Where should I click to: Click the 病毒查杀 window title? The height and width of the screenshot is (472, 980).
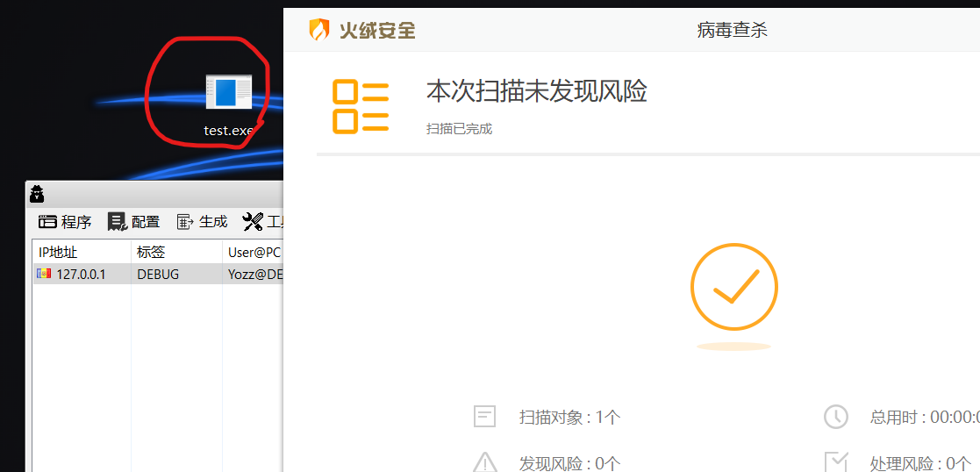click(732, 30)
